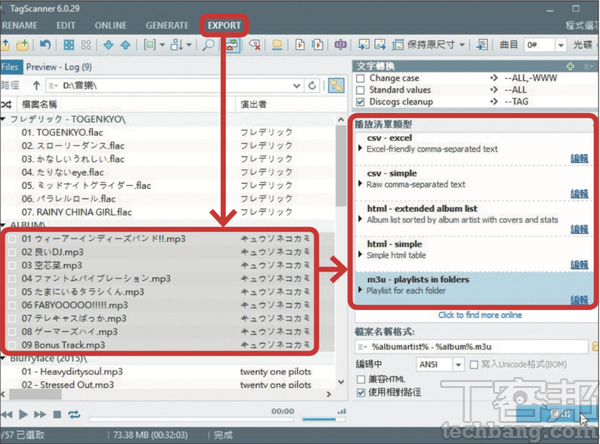Click the export cover image icon
Screen dimensions: 600x444
click(x=380, y=45)
